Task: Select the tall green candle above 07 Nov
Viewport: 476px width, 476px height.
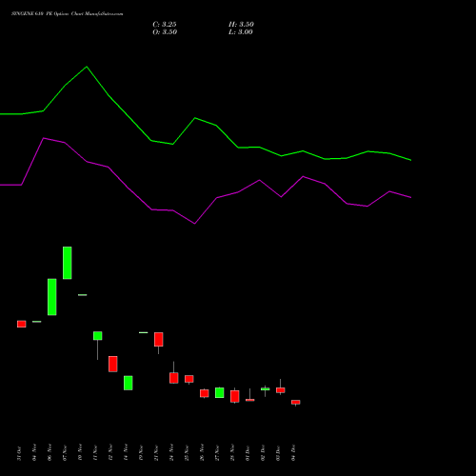Action: point(68,263)
